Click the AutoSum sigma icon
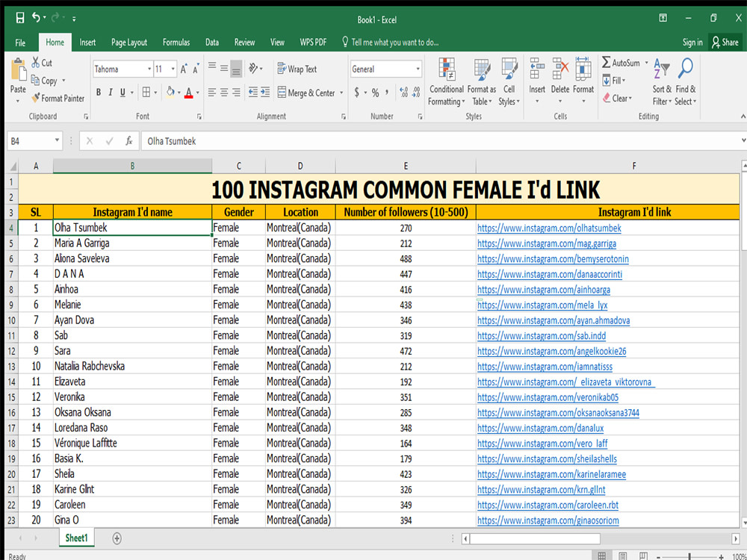Image resolution: width=747 pixels, height=560 pixels. 607,63
